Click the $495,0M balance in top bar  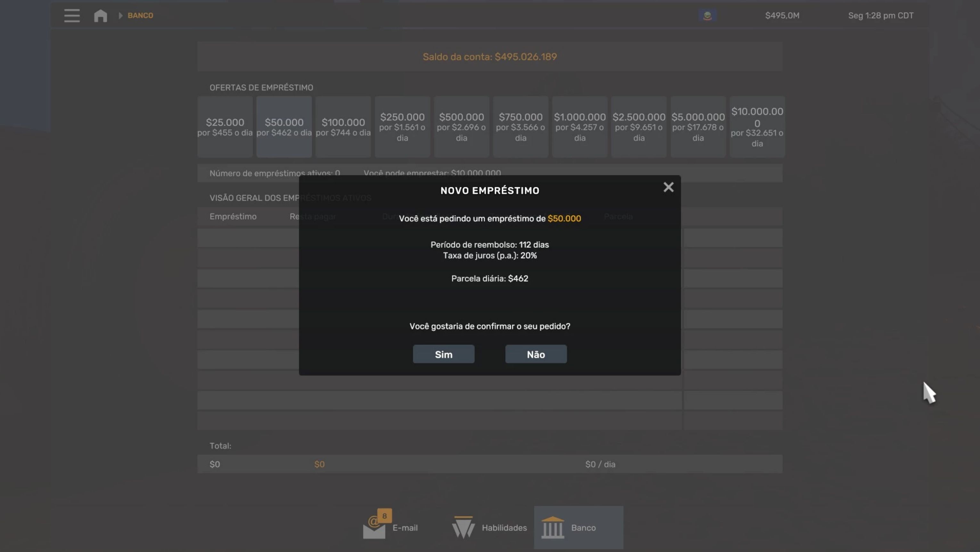pos(782,16)
